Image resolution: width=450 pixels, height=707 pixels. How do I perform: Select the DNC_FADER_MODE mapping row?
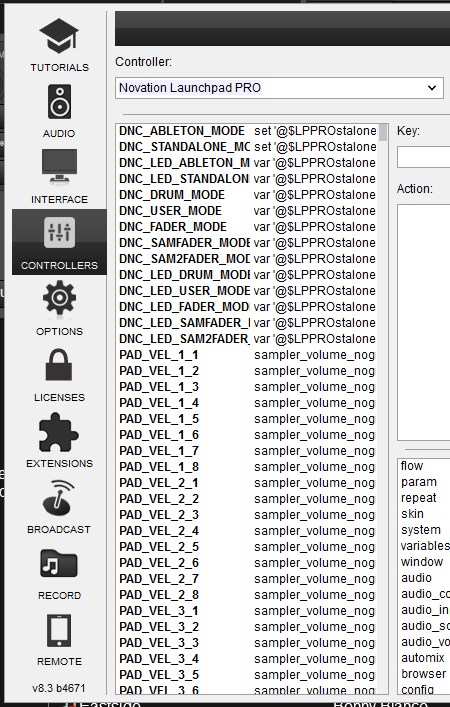[x=248, y=227]
